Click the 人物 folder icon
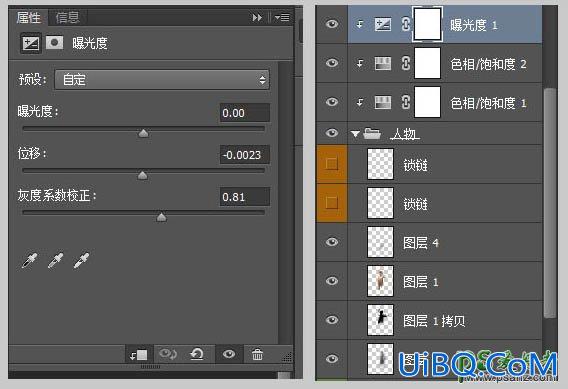Viewport: 568px width, 389px height. 372,133
